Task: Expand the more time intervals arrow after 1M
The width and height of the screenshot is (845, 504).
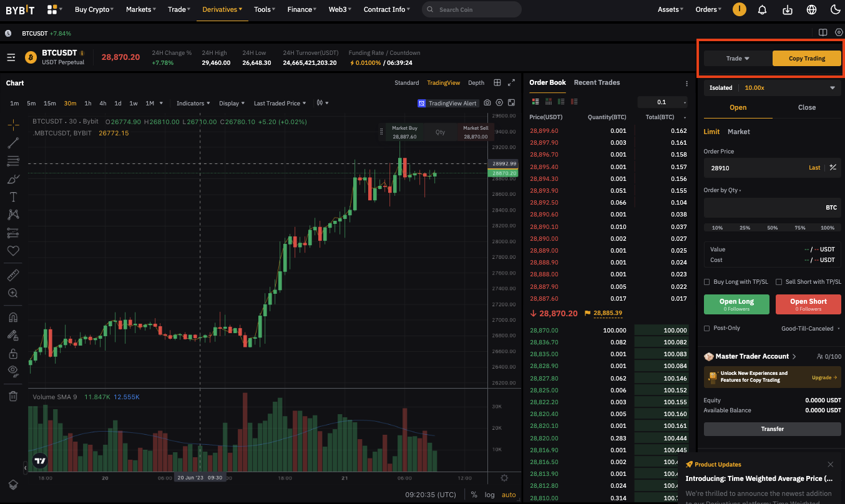Action: coord(162,103)
